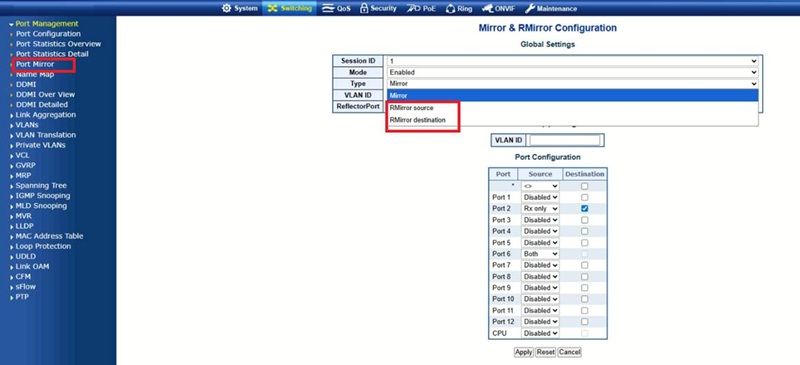Expand the LLDP section
Screen dimensions: 800x365
(24, 226)
